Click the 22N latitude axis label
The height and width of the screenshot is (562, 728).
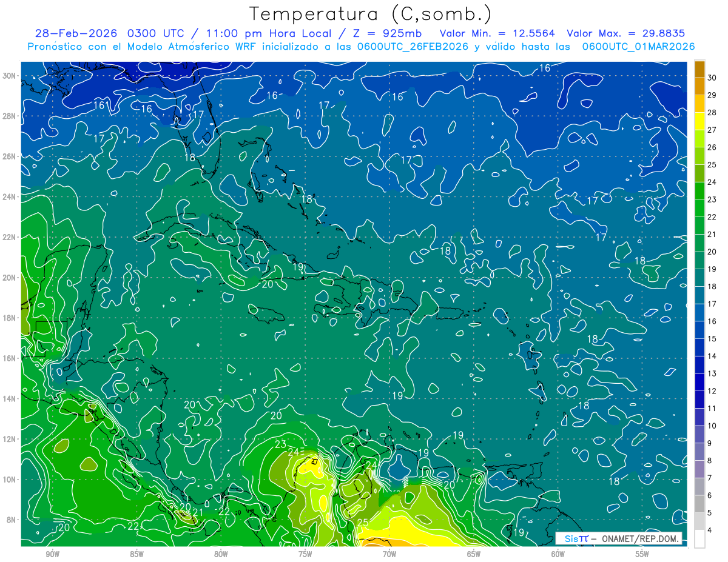pos(10,237)
